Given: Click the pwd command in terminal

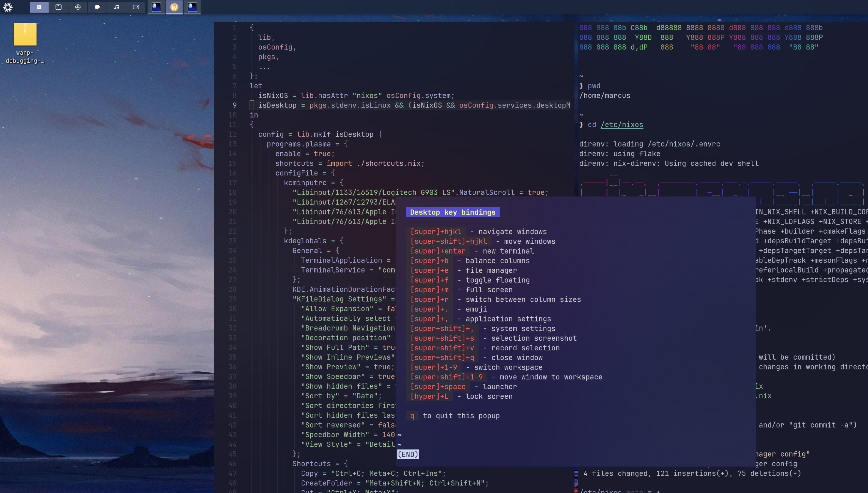Looking at the screenshot, I should tap(594, 86).
